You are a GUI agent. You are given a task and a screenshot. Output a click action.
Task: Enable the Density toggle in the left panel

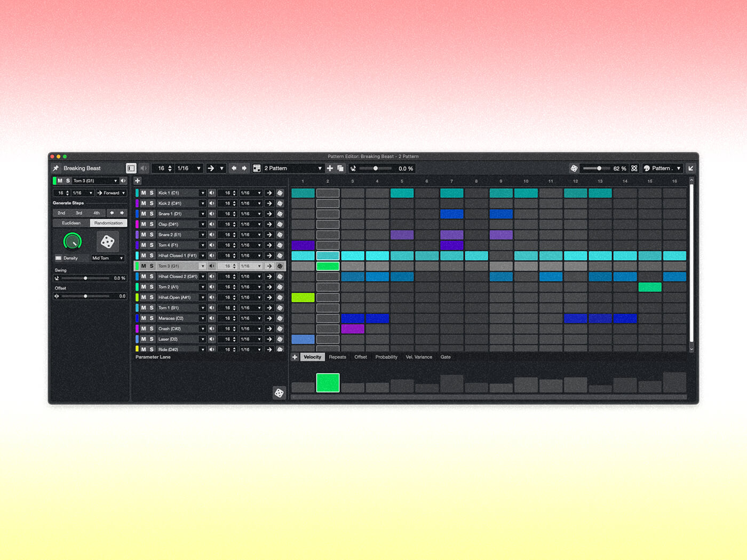59,258
